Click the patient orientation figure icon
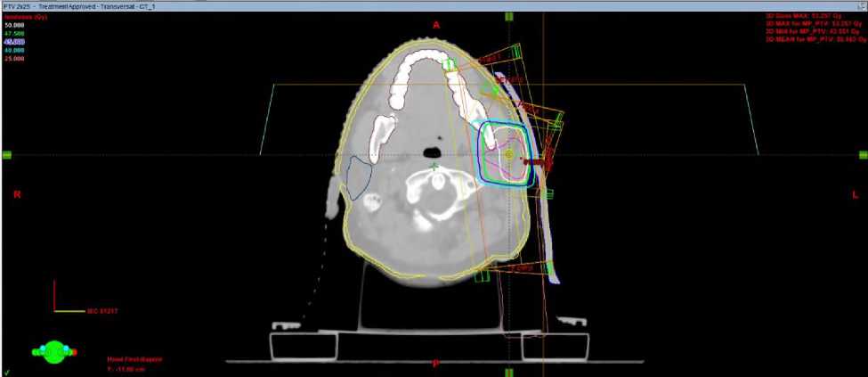This screenshot has height=377, width=868. point(54,351)
